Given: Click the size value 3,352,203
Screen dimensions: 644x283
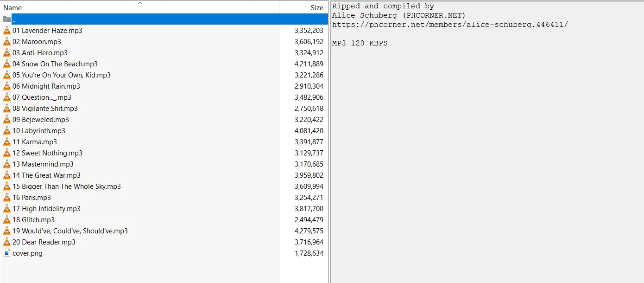Looking at the screenshot, I should click(309, 31).
